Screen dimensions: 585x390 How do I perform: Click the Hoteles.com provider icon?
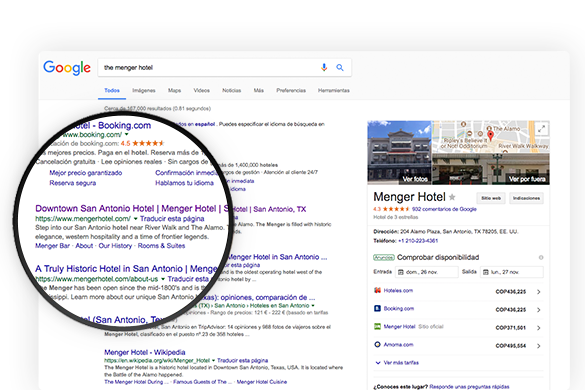pyautogui.click(x=377, y=290)
